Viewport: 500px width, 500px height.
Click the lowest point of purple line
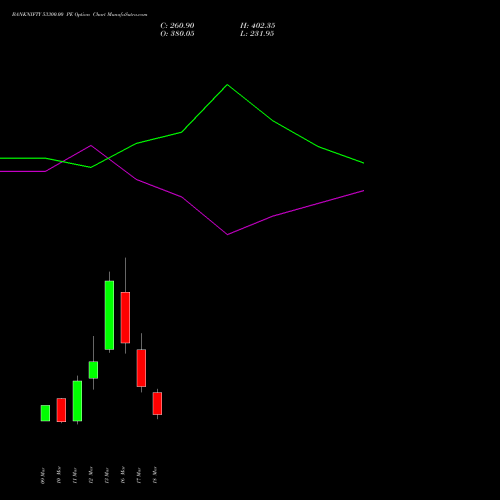click(228, 234)
